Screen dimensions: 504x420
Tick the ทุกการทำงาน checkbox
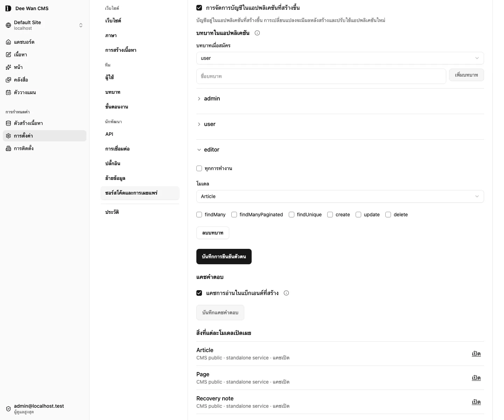[x=199, y=168]
